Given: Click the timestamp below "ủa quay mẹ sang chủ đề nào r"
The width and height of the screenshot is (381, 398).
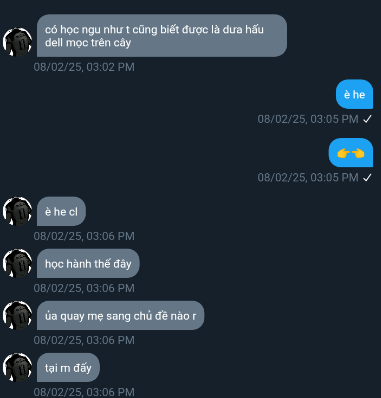Looking at the screenshot, I should click(x=84, y=340).
